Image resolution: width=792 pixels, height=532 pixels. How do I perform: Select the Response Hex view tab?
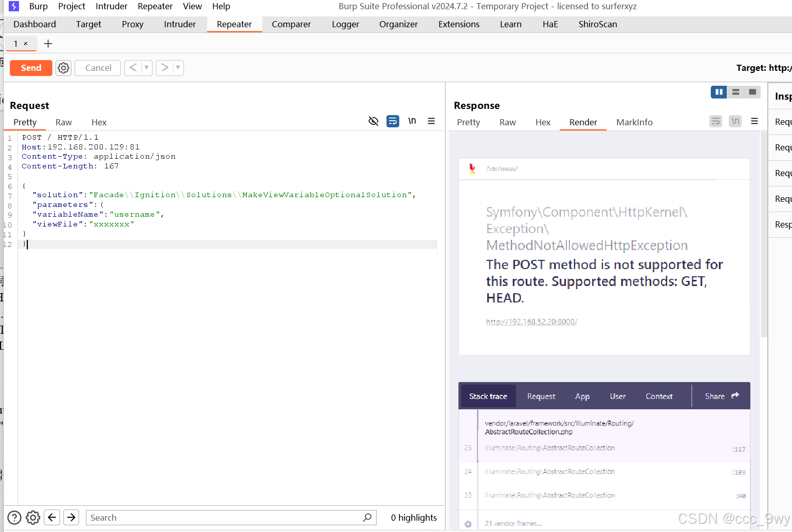click(543, 122)
